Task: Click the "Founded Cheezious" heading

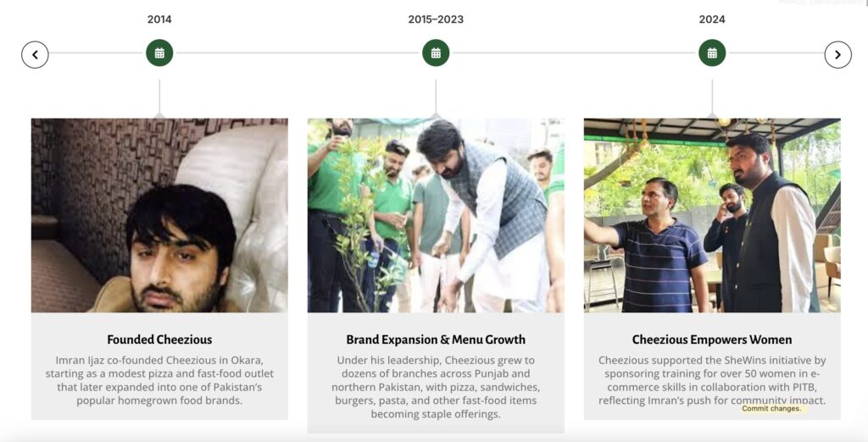Action: [159, 340]
